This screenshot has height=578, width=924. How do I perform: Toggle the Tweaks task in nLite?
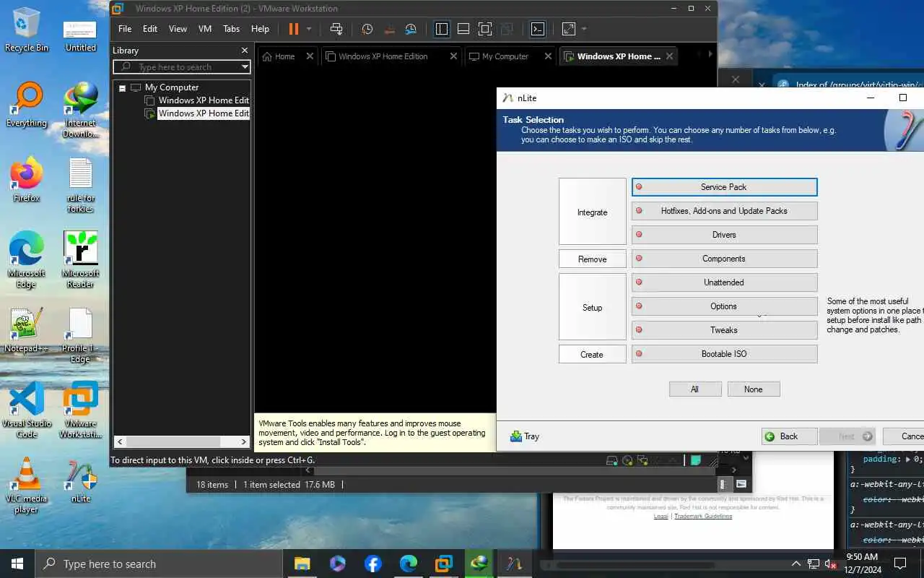click(x=724, y=330)
